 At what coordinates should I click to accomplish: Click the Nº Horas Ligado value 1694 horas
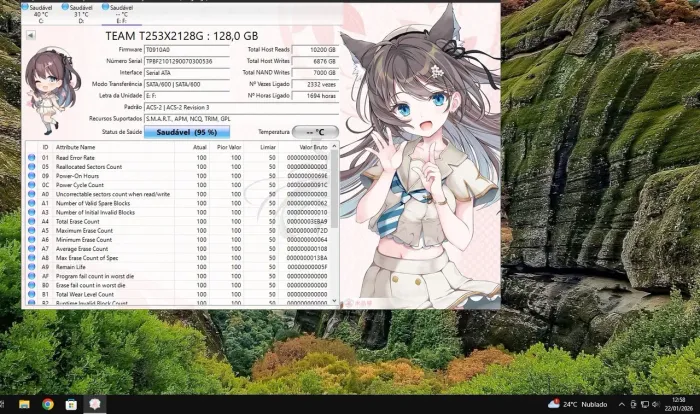pos(315,96)
